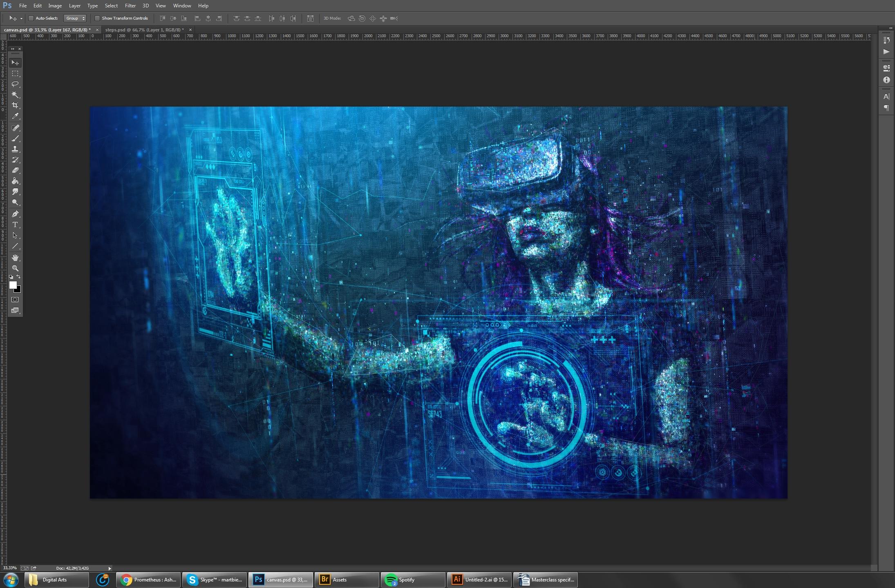
Task: Select the Eyedropper tool
Action: [15, 116]
